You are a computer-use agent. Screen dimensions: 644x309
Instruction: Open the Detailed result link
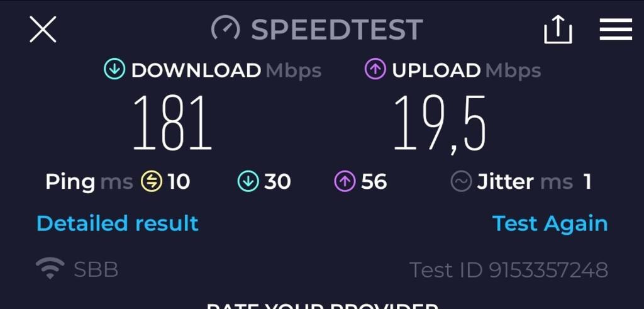click(x=118, y=223)
